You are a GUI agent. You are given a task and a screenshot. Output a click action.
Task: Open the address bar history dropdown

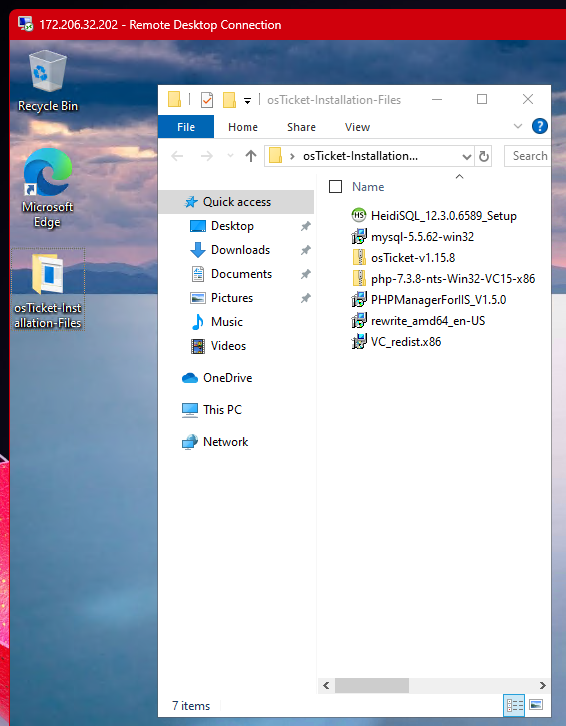click(x=467, y=156)
